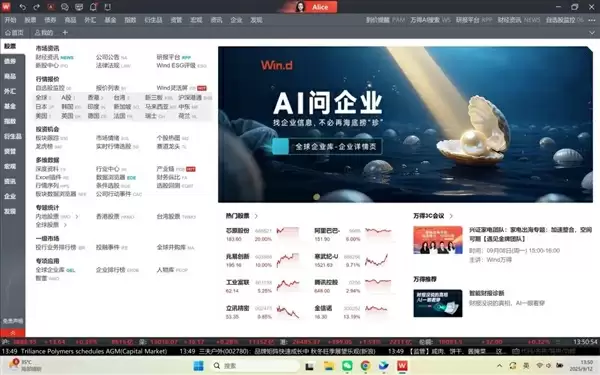Open the 外汇 menu in the top menu bar
Viewport: 600px width, 375px height.
(90, 20)
